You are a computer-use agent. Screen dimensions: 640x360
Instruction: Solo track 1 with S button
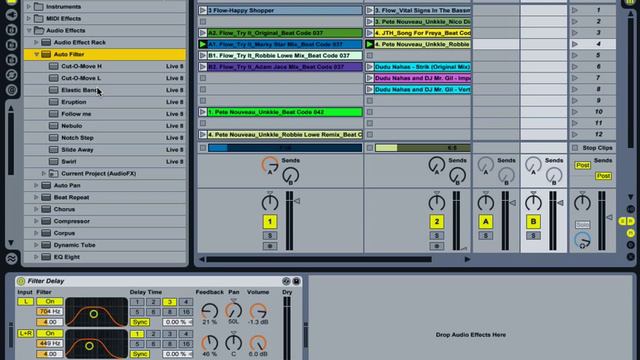[x=269, y=236]
